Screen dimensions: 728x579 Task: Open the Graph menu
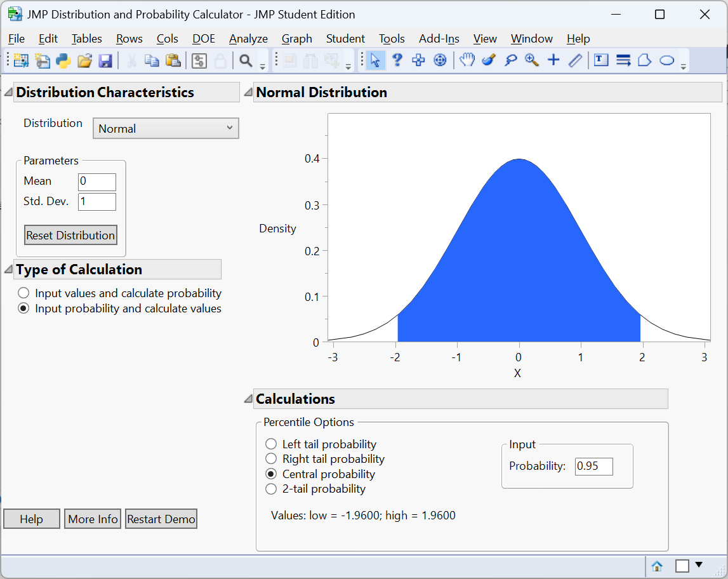tap(296, 39)
